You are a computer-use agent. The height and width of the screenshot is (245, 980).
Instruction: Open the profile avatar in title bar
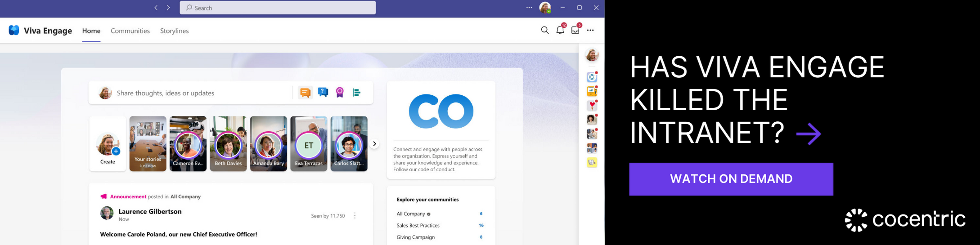click(x=545, y=8)
